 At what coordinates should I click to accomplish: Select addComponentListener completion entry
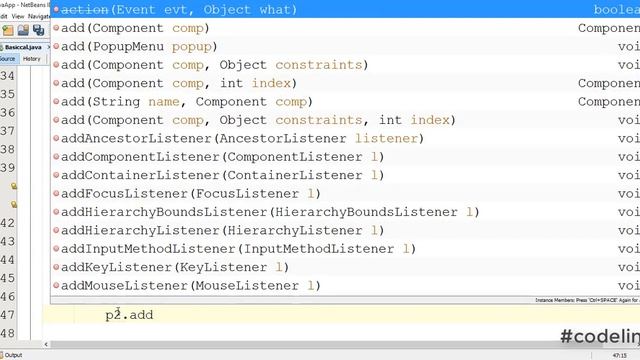(x=345, y=156)
